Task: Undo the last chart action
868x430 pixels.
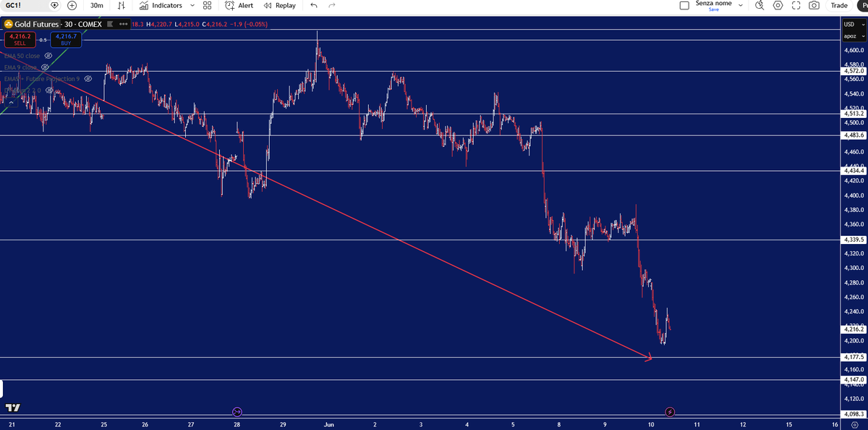Action: pyautogui.click(x=313, y=5)
